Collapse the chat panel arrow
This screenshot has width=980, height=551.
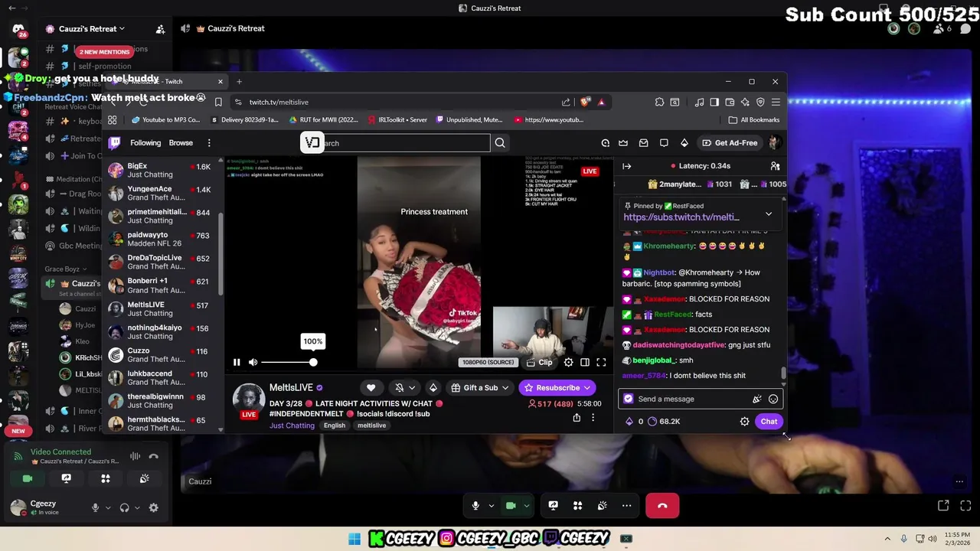coord(627,166)
